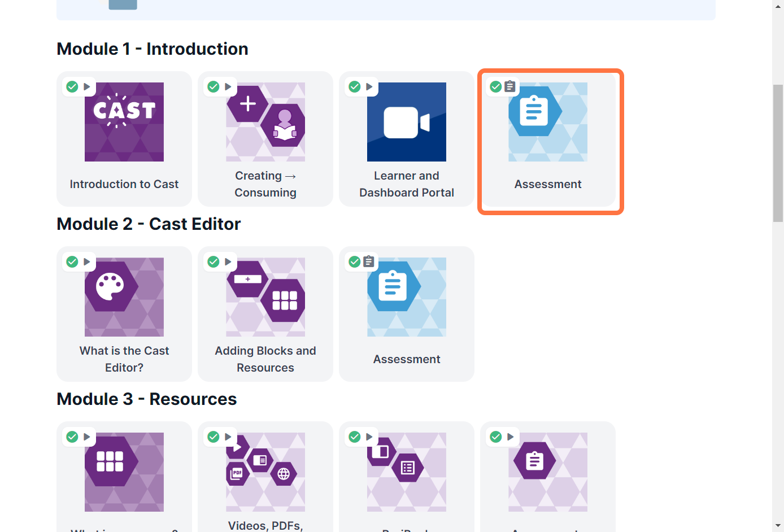
Task: Click the vertical scrollbar thumb
Action: point(778,154)
